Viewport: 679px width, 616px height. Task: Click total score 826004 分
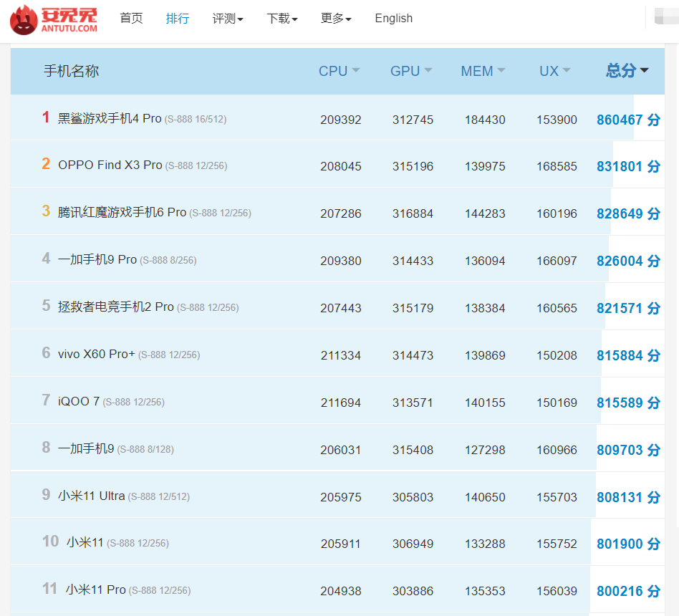tap(628, 261)
